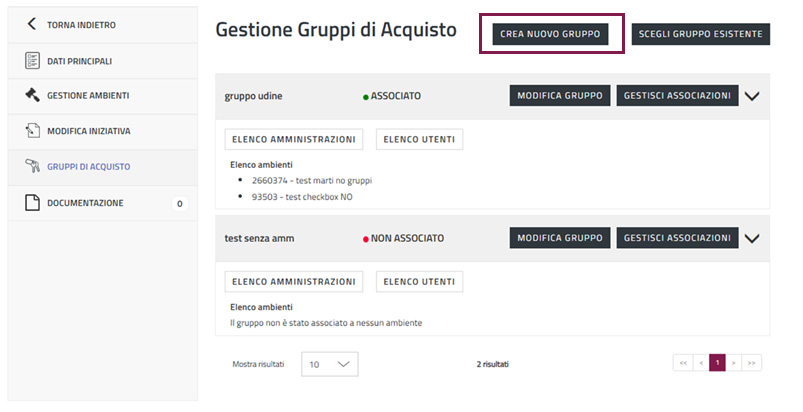The image size is (803, 412).
Task: Click Modifica Gruppo for gruppo udine
Action: click(560, 96)
